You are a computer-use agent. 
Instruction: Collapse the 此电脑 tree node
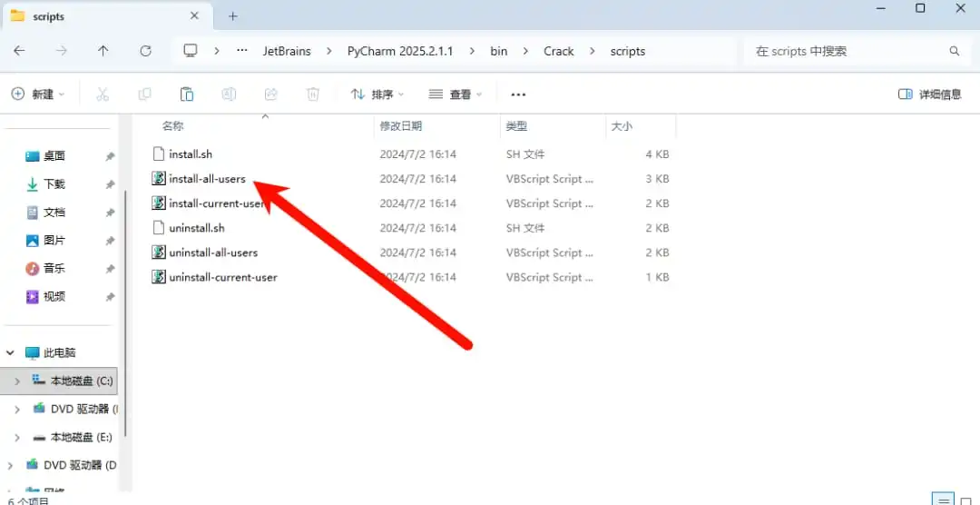pyautogui.click(x=10, y=353)
